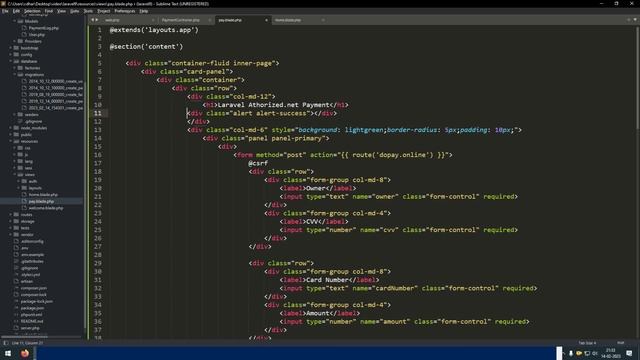Screen dimensions: 640x360
Task: Expand the factories folder
Action: click(15, 68)
